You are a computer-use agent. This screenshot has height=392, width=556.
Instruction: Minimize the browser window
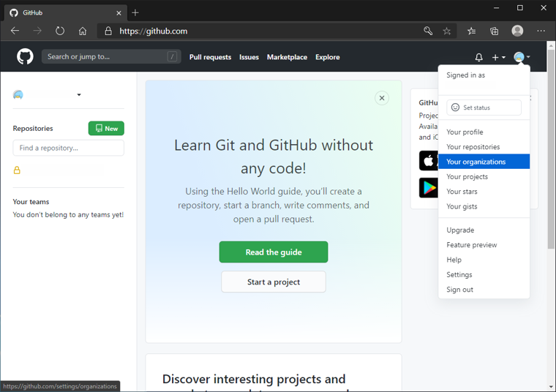pyautogui.click(x=496, y=8)
